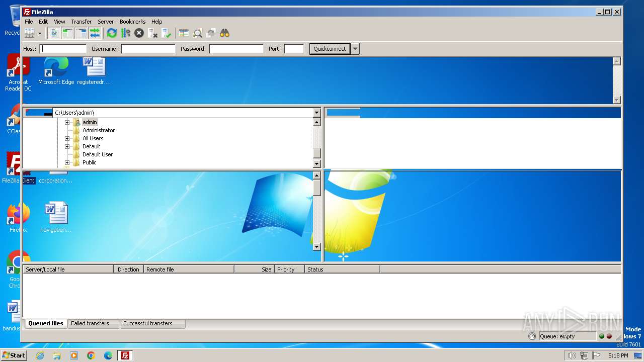This screenshot has height=362, width=644.
Task: Expand the All Users folder node
Action: (x=67, y=138)
